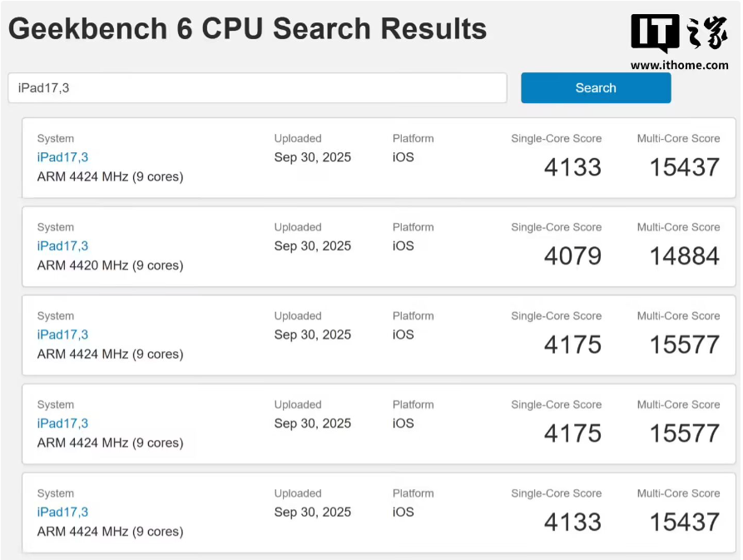The height and width of the screenshot is (560, 743).
Task: Click the ARM 4420 MHz (9 cores) text
Action: click(110, 265)
